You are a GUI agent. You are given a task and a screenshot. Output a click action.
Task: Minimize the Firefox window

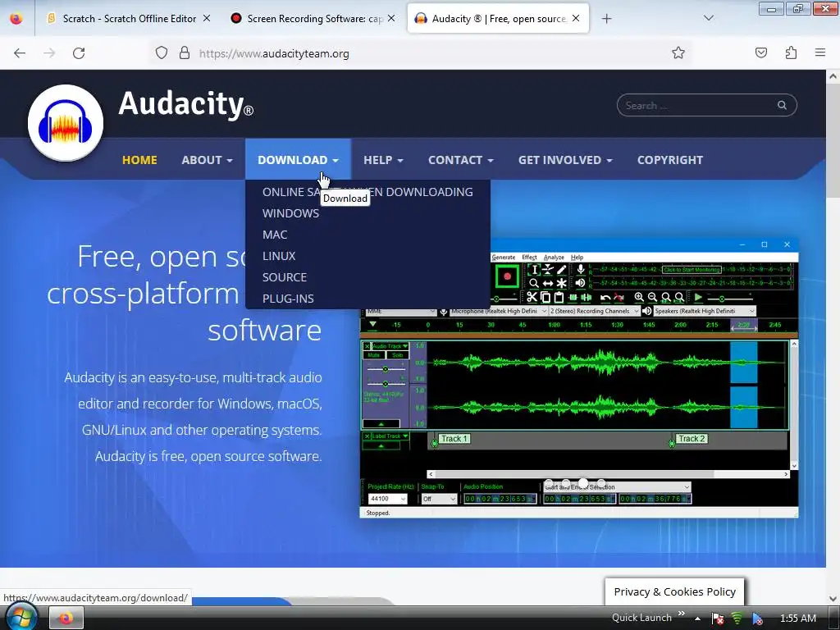(x=771, y=8)
